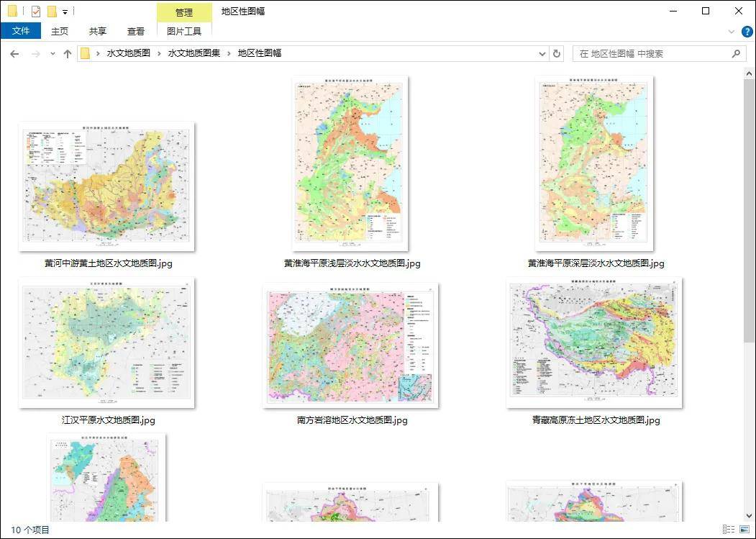Click the search magnifier icon
This screenshot has width=756, height=539.
(736, 54)
